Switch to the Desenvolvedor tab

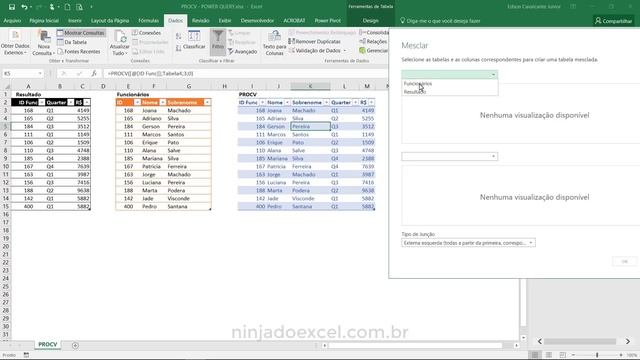pyautogui.click(x=257, y=20)
